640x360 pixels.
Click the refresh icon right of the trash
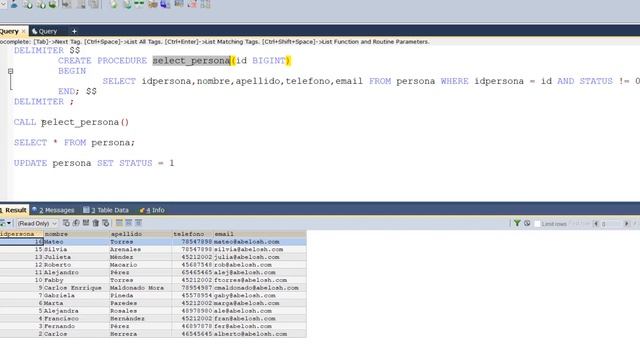tap(106, 223)
